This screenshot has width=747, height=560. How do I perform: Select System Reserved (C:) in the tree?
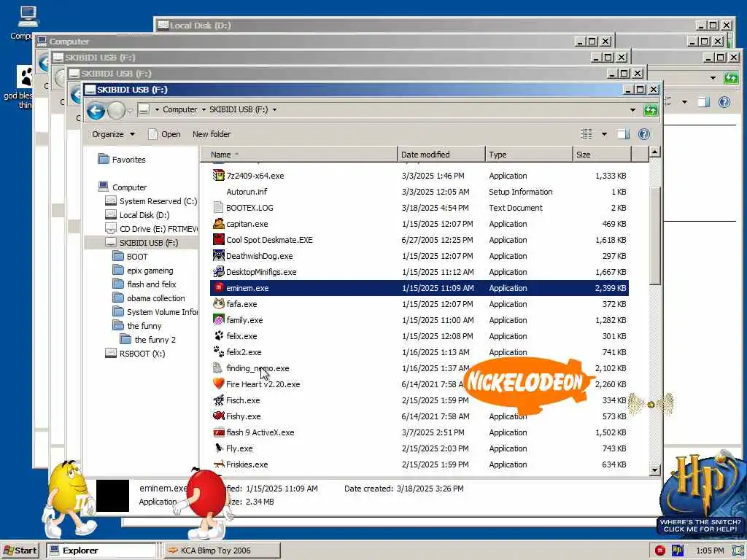coord(151,201)
